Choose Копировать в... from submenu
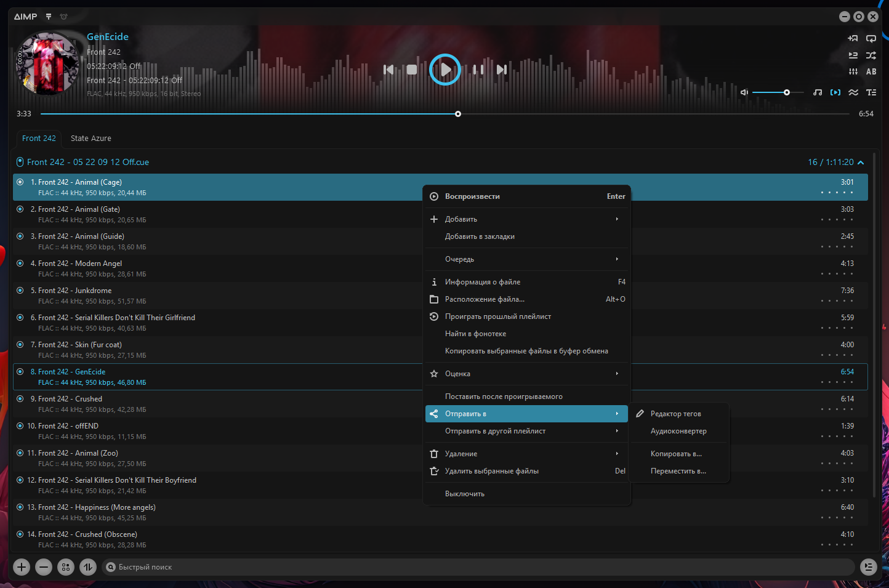Image resolution: width=889 pixels, height=588 pixels. (x=680, y=454)
